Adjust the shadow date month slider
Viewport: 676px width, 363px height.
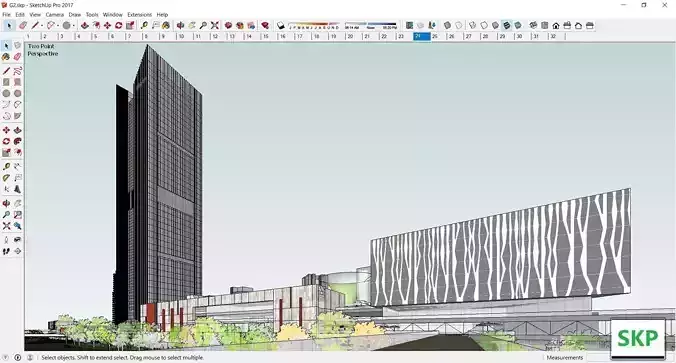click(314, 25)
